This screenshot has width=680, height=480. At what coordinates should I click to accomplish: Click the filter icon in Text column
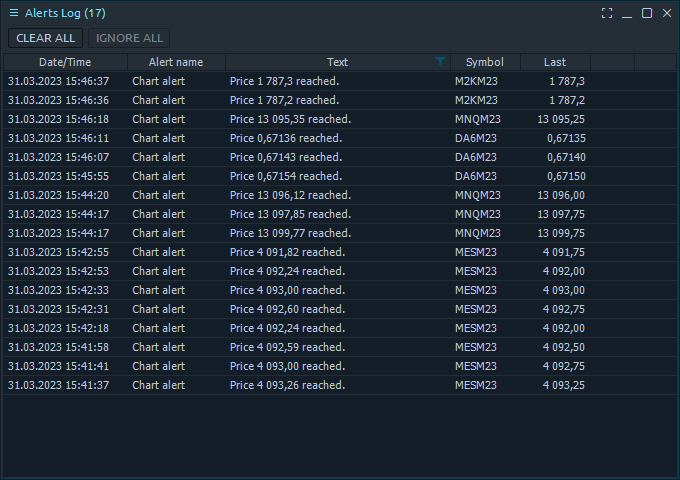point(440,62)
